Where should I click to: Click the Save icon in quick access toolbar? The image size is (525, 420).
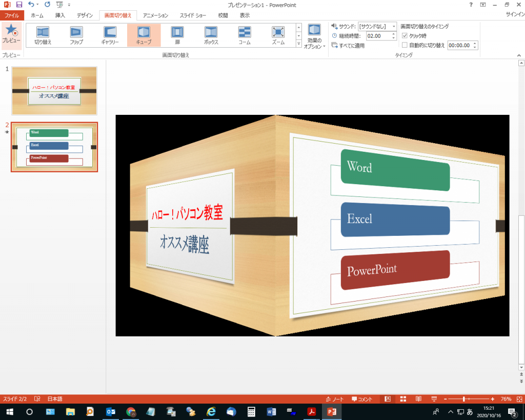19,5
